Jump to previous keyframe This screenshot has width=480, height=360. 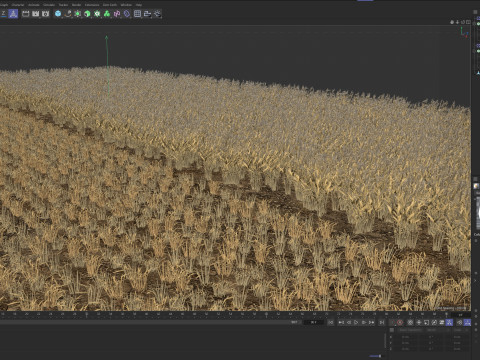click(341, 322)
